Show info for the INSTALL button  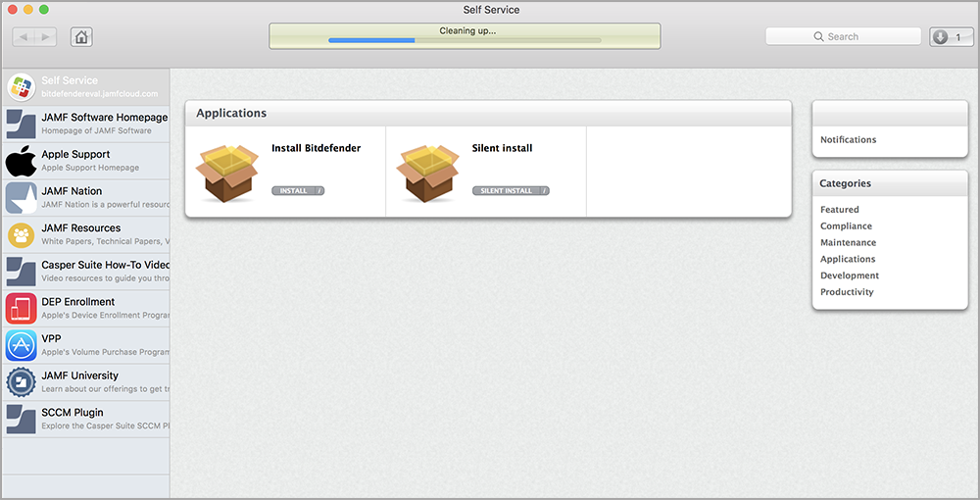[x=318, y=190]
